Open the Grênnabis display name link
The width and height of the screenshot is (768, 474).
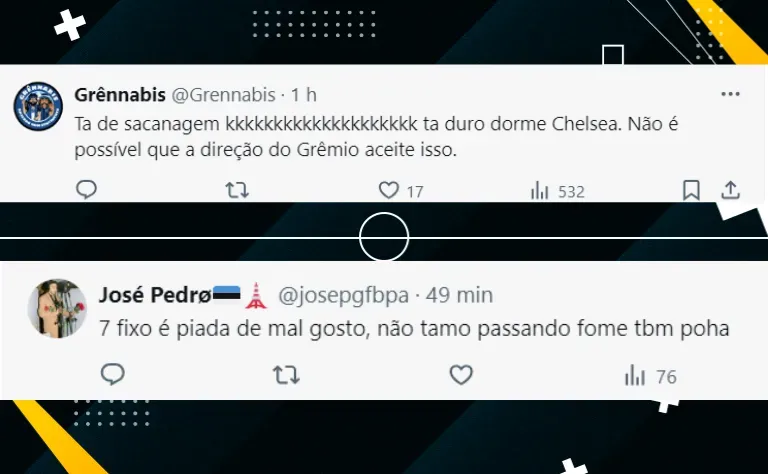[120, 95]
